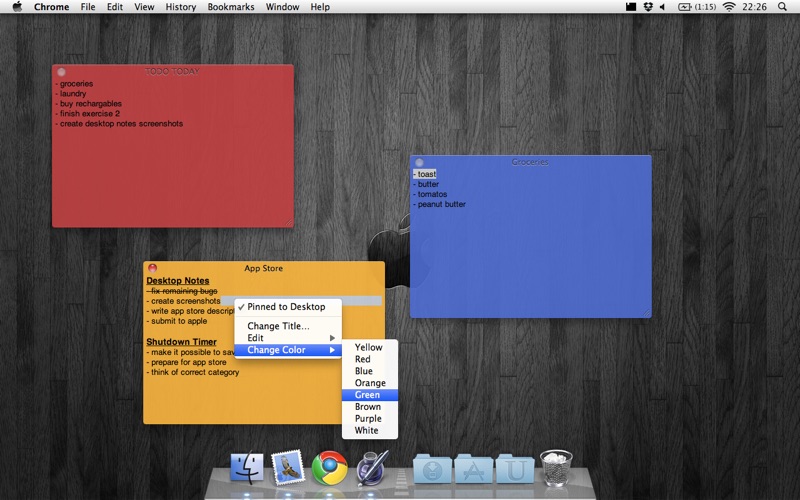Click the Dropbox menu bar icon

point(649,7)
